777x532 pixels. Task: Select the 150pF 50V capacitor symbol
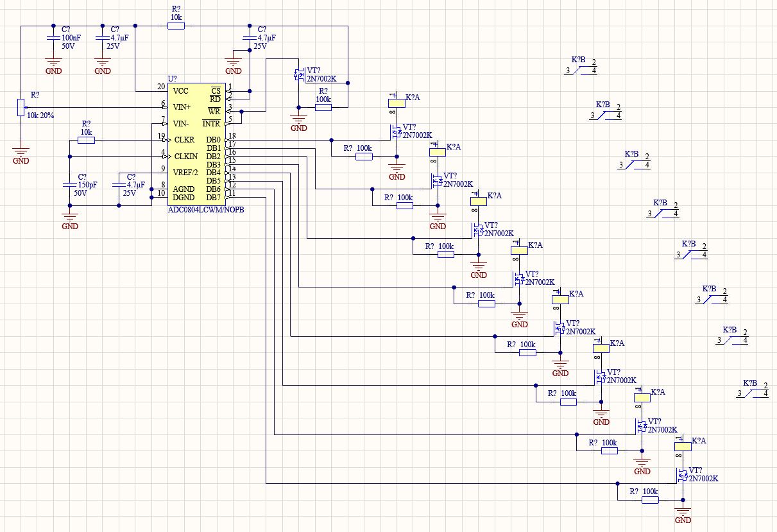[x=69, y=184]
